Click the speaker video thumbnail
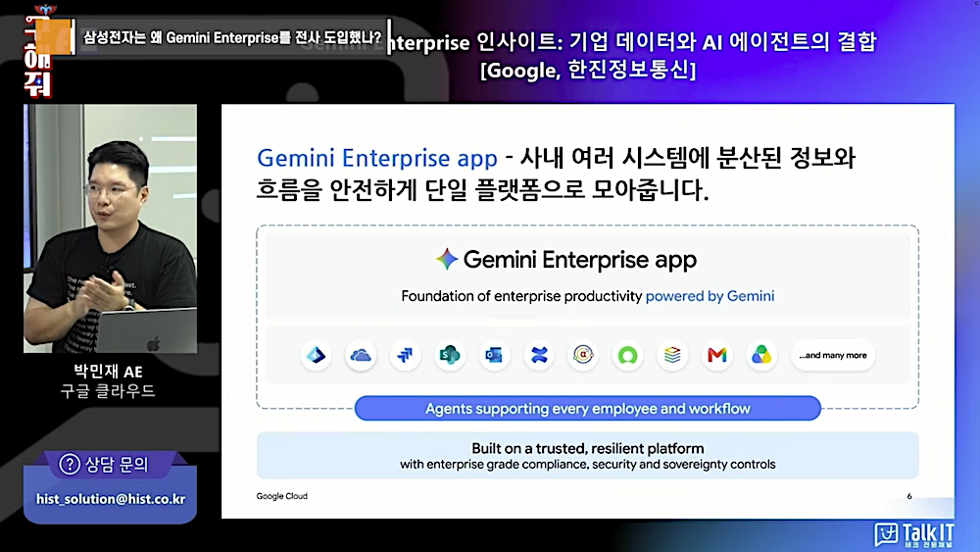The image size is (980, 552). 110,228
